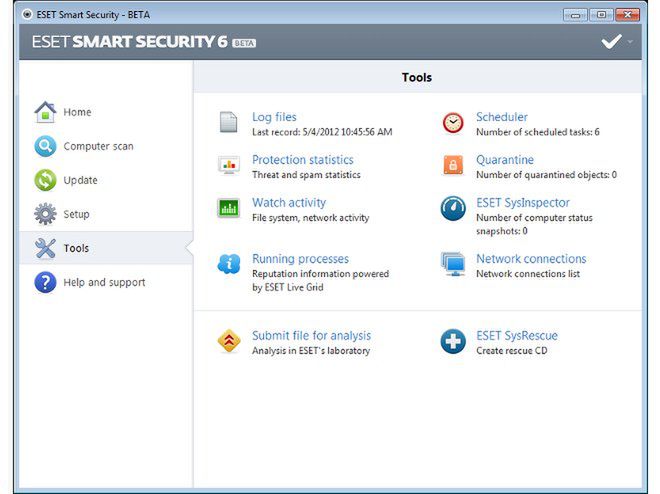660x494 pixels.
Task: Click the ESET SysInspector gauge icon
Action: 453,208
